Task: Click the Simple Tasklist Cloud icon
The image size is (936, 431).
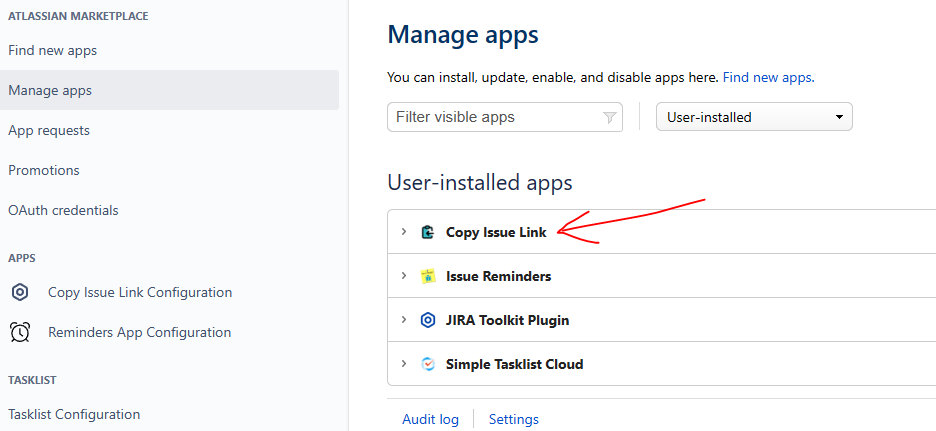Action: 427,364
